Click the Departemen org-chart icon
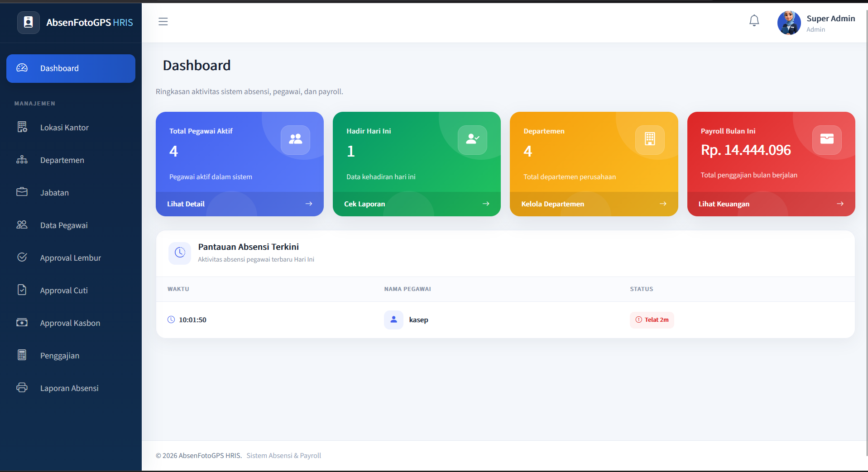The image size is (868, 472). (x=22, y=160)
